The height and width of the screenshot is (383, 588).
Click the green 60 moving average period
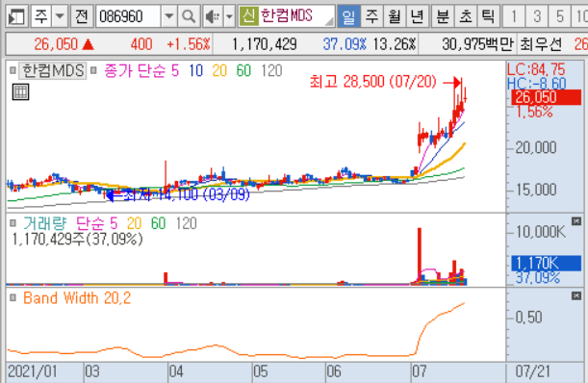pos(243,70)
